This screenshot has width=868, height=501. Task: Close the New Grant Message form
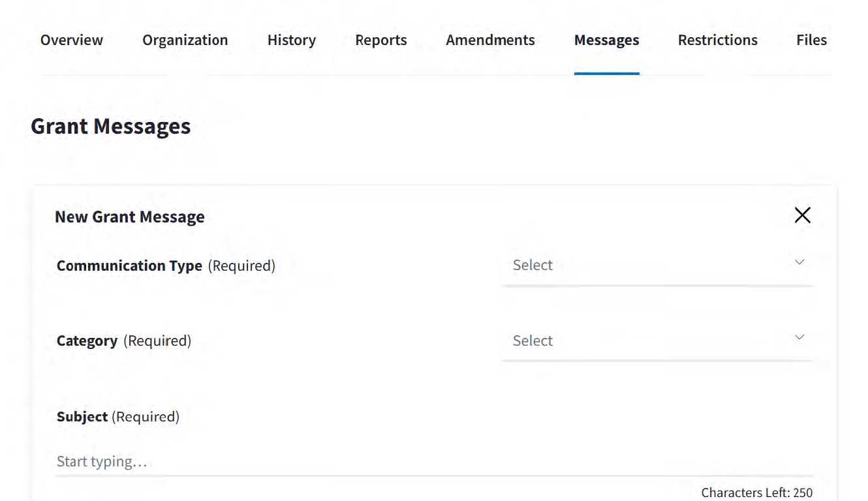[x=802, y=215]
